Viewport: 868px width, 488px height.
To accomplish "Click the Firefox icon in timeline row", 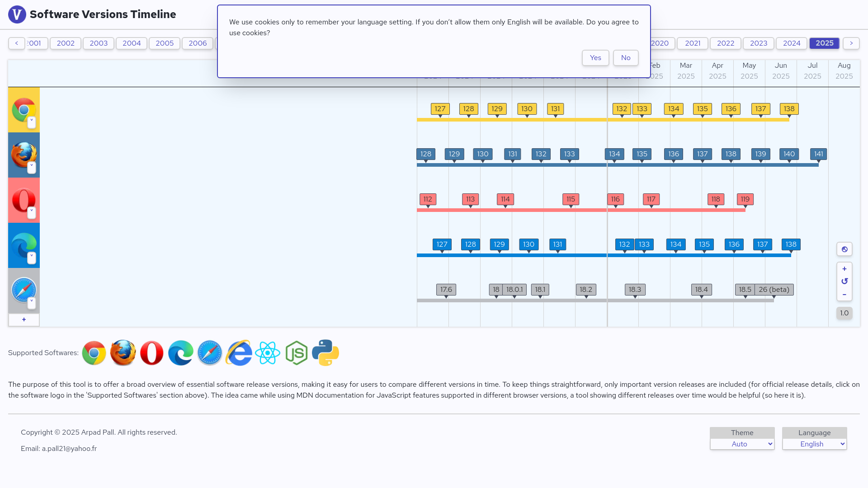I will (24, 155).
